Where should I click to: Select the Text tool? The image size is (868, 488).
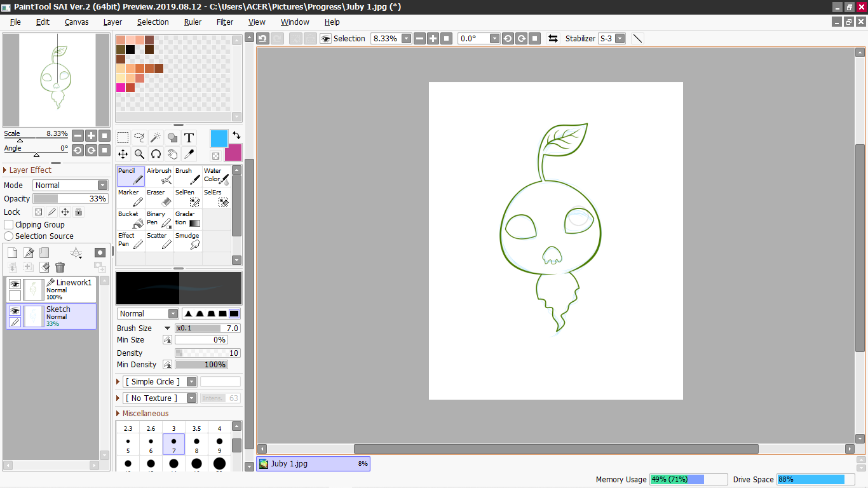(x=189, y=138)
